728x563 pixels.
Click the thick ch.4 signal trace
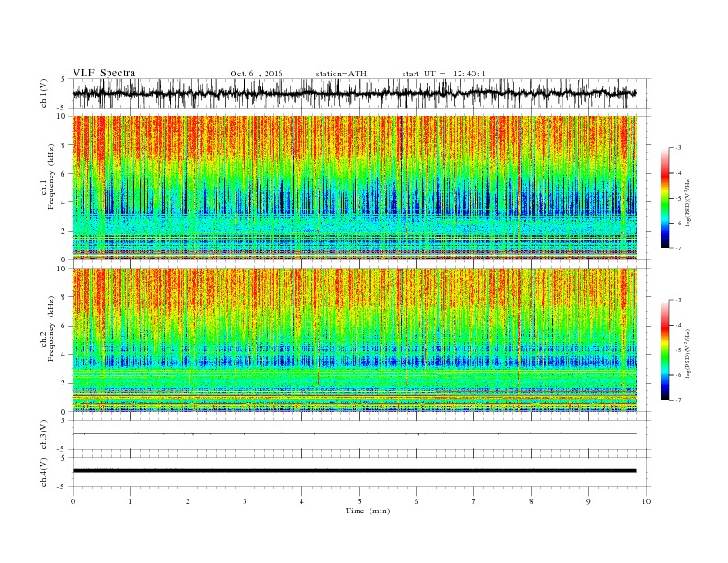point(354,471)
